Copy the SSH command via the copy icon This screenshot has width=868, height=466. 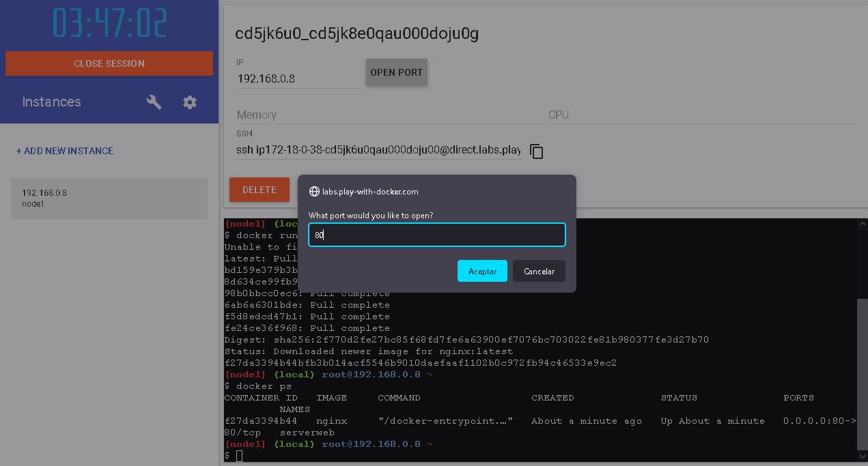537,151
